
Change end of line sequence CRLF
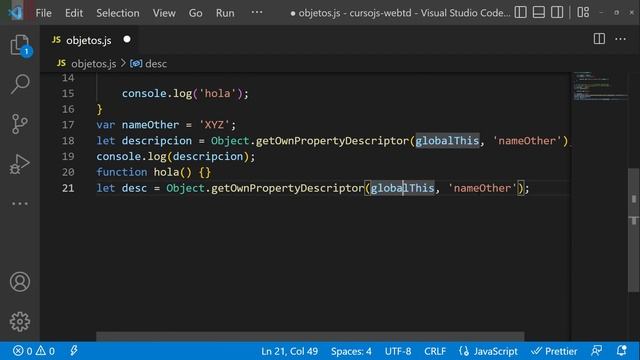click(x=435, y=351)
